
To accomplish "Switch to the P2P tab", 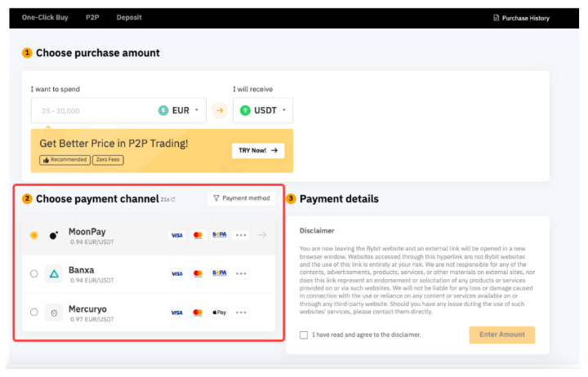I will point(92,18).
